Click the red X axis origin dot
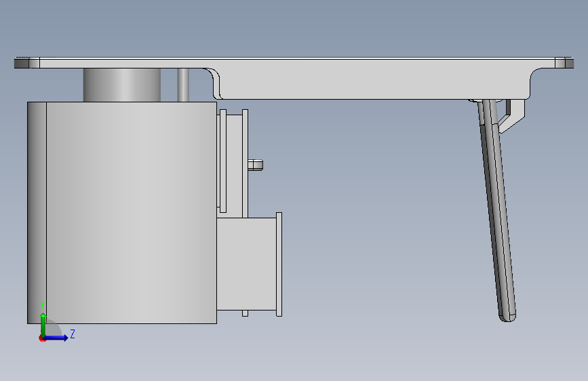Screen dimensions: 588x381 click(42, 338)
